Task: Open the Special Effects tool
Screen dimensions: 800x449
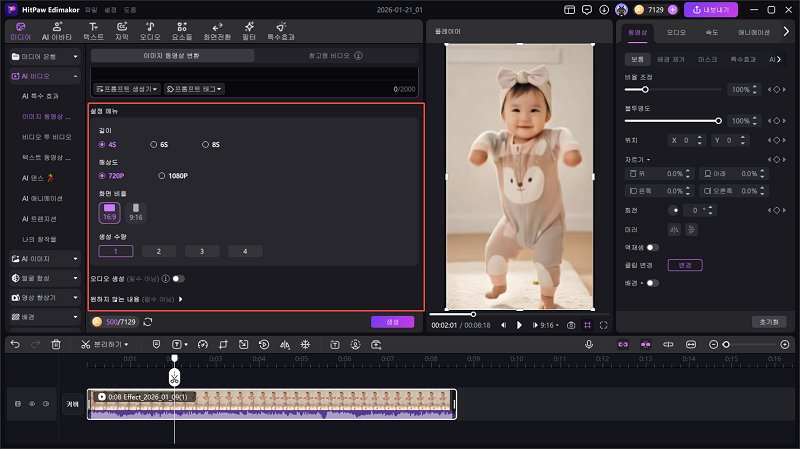Action: (x=281, y=31)
